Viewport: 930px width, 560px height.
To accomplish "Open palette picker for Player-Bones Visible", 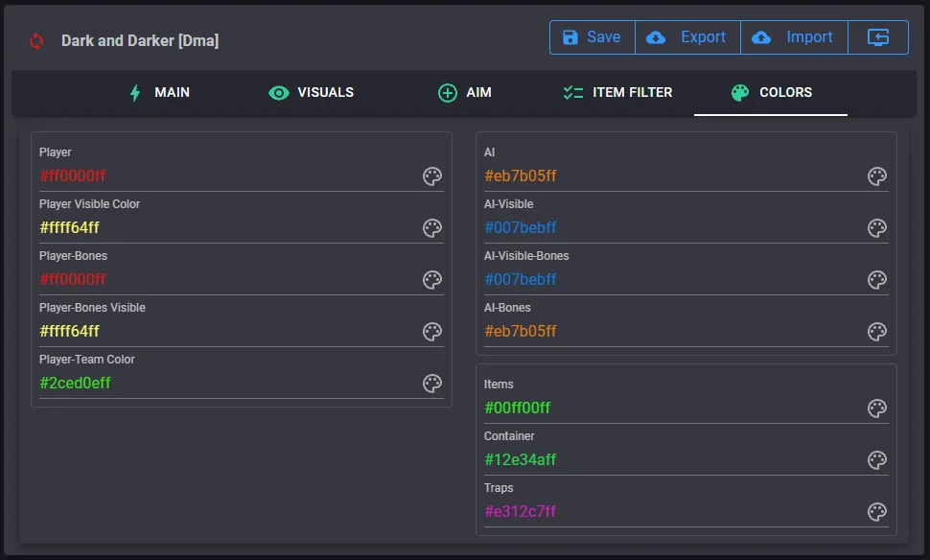I will pyautogui.click(x=432, y=332).
